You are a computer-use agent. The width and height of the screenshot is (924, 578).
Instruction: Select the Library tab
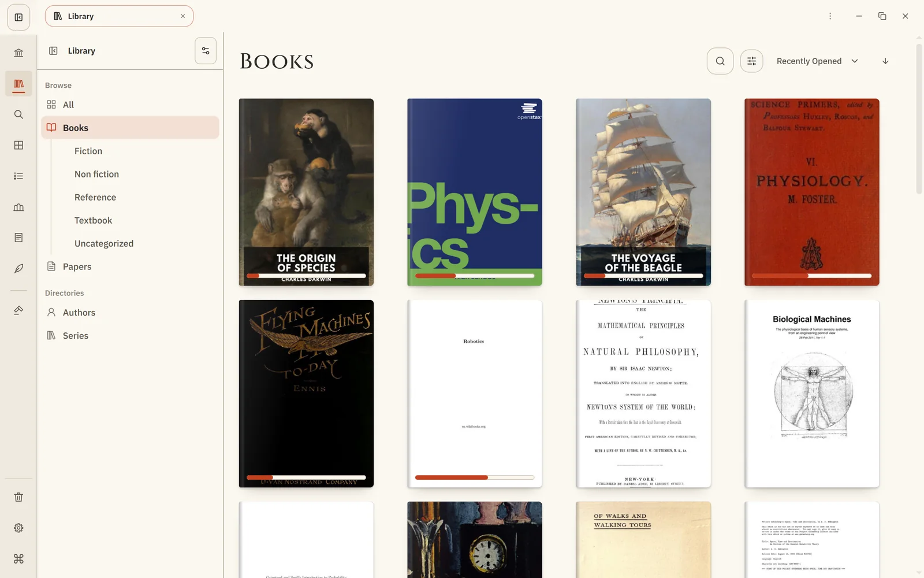tap(119, 16)
